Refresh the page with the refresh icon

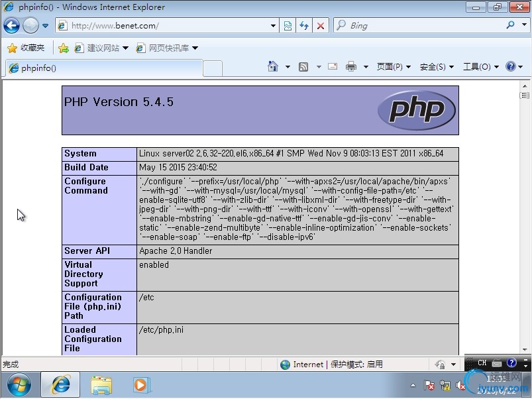(x=303, y=26)
